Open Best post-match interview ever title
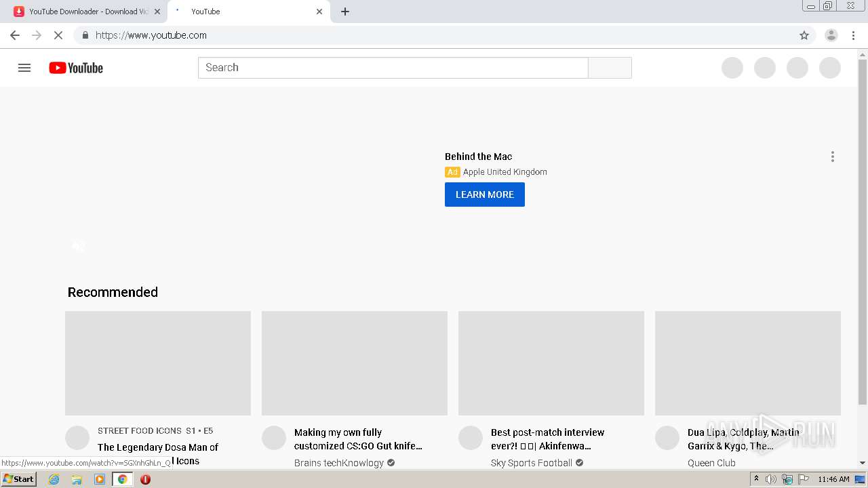The image size is (868, 488). (x=547, y=439)
